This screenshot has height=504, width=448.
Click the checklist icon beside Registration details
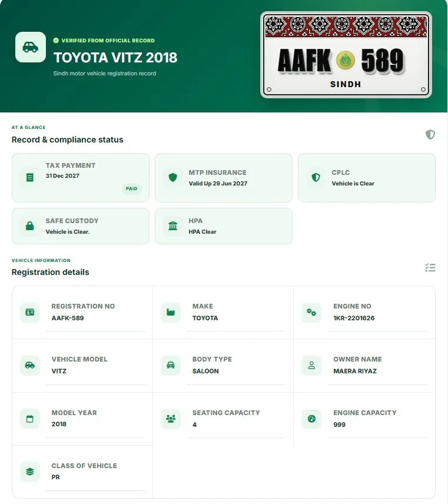pyautogui.click(x=430, y=267)
